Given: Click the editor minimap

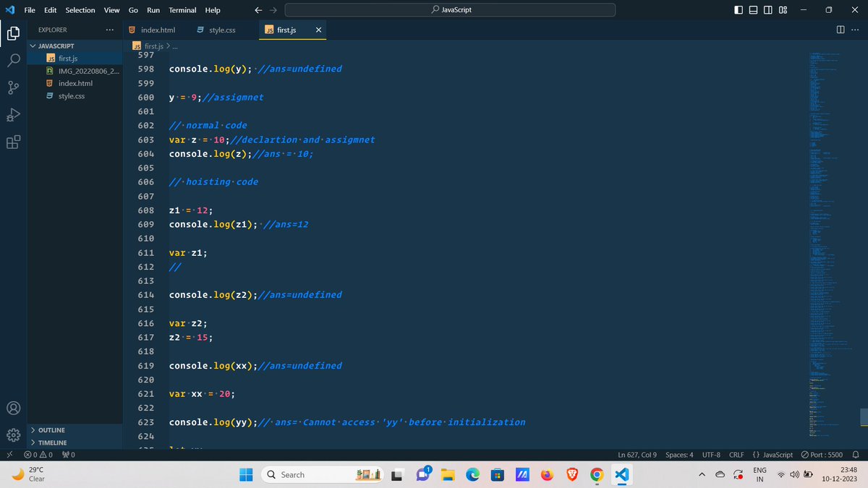Looking at the screenshot, I should click(x=832, y=246).
